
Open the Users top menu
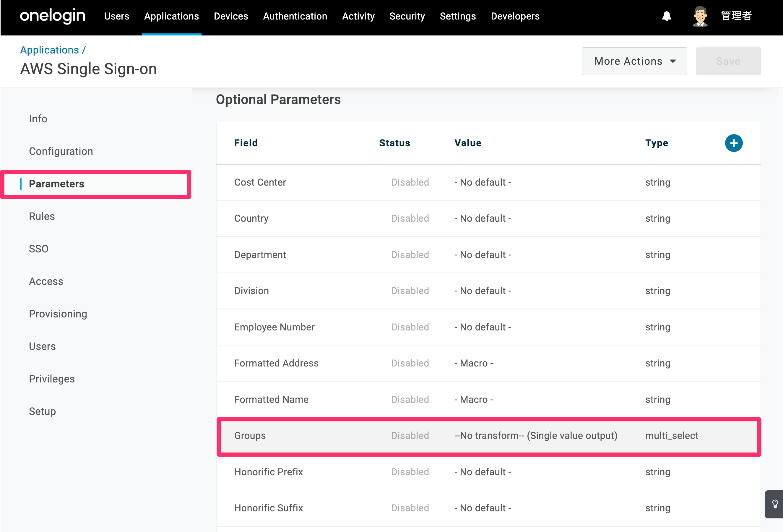tap(117, 16)
